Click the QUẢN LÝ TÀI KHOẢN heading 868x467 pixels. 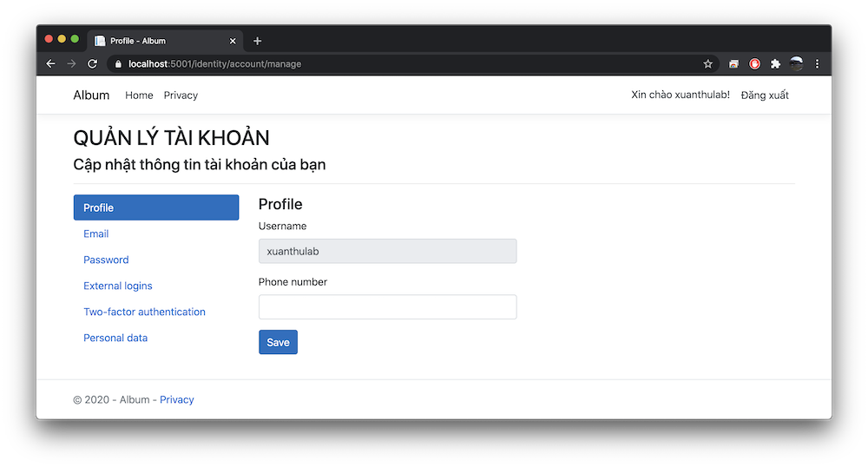pos(171,138)
